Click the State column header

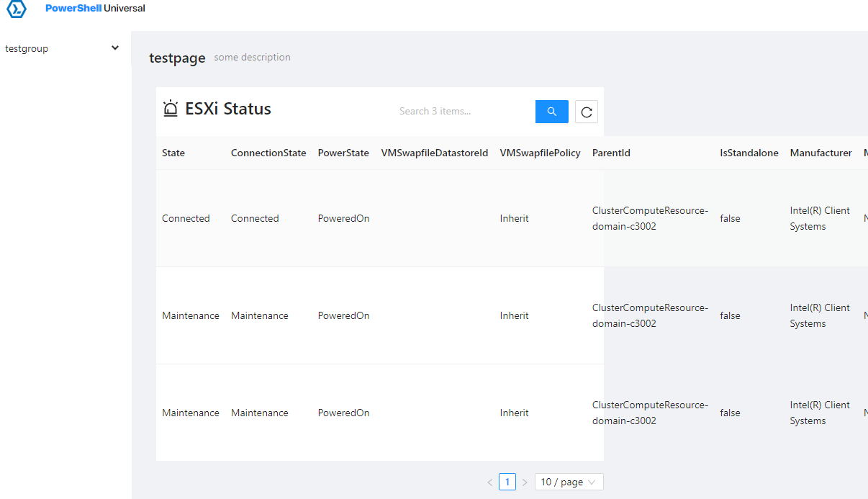point(173,153)
